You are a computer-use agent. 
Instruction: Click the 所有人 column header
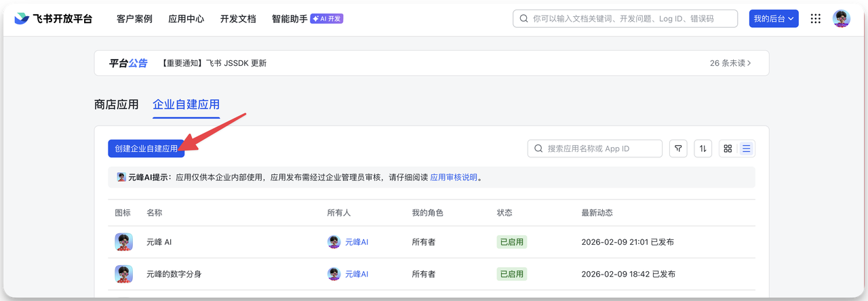click(339, 213)
